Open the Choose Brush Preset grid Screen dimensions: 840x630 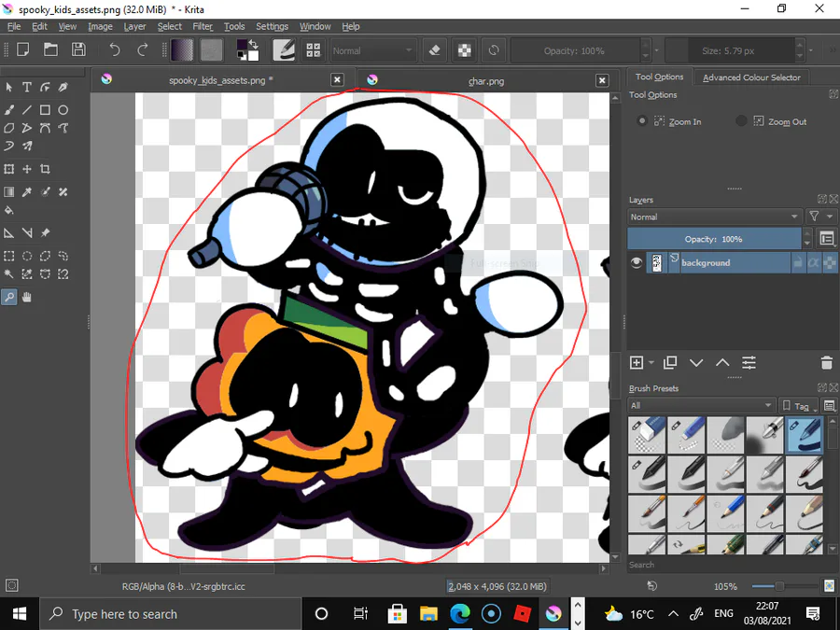(x=314, y=50)
